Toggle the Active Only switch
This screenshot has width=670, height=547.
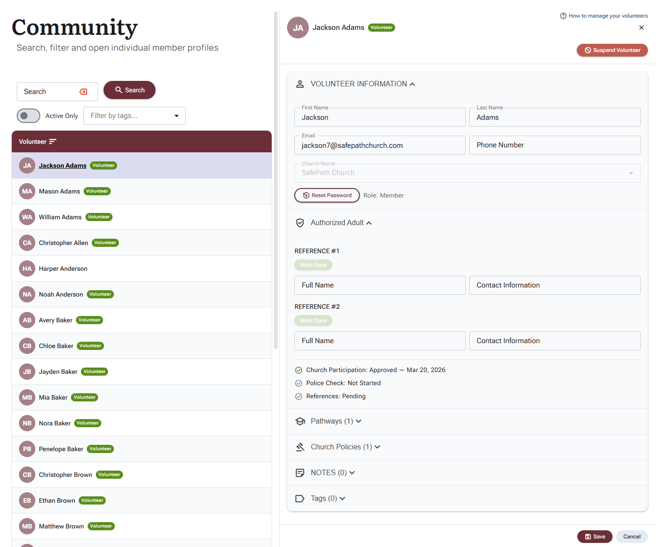(x=28, y=116)
